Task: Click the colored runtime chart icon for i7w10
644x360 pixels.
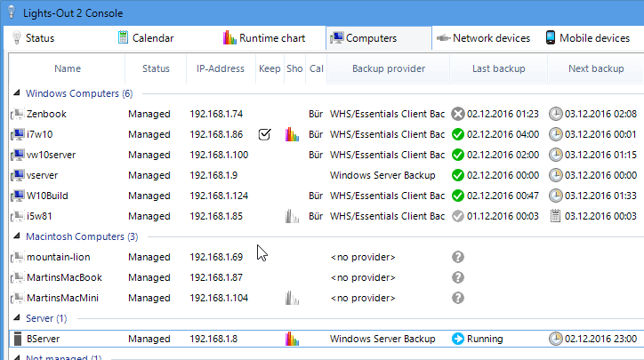Action: (x=292, y=134)
